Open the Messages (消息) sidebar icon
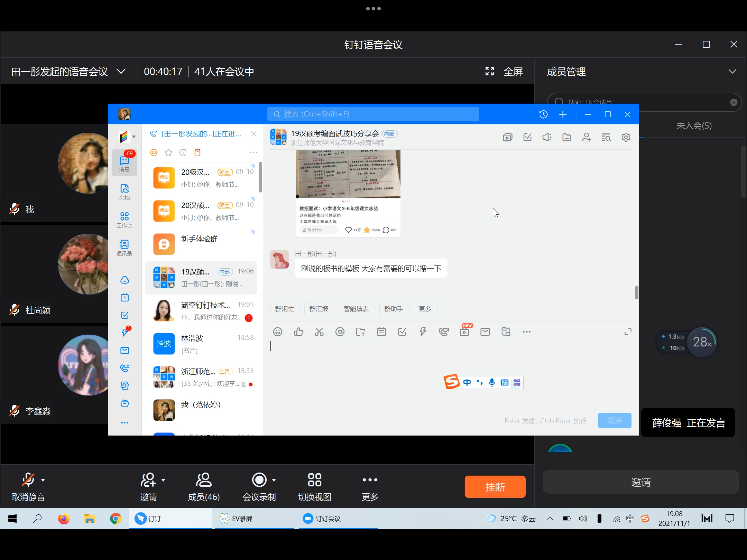This screenshot has width=747, height=560. point(124,163)
